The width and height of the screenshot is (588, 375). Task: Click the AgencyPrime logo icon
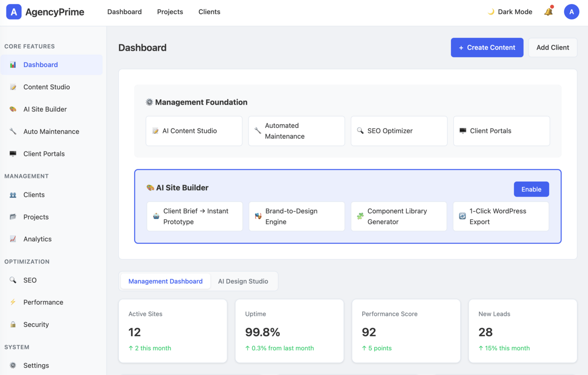click(x=14, y=12)
